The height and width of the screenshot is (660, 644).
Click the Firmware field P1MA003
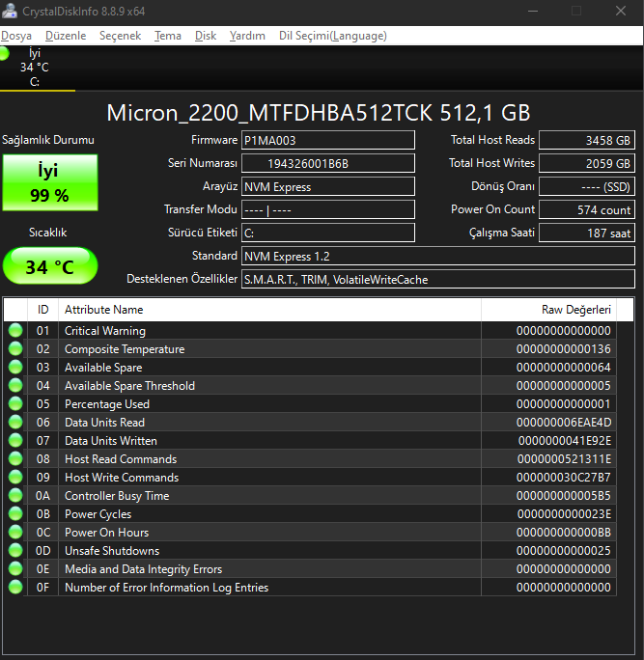[328, 140]
